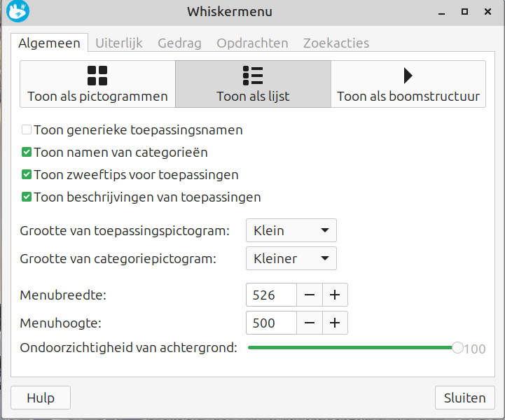Increase Menuhoogte with plus button
505x420 pixels.
[x=335, y=323]
